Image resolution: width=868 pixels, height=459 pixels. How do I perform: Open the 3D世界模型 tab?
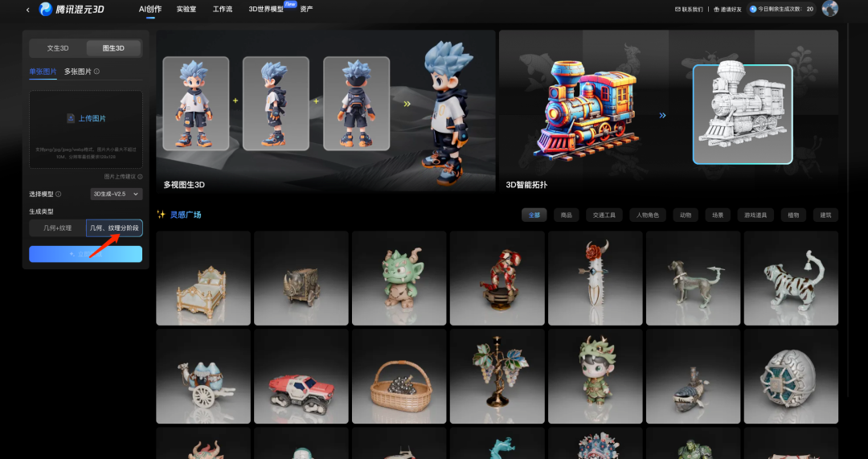tap(266, 9)
